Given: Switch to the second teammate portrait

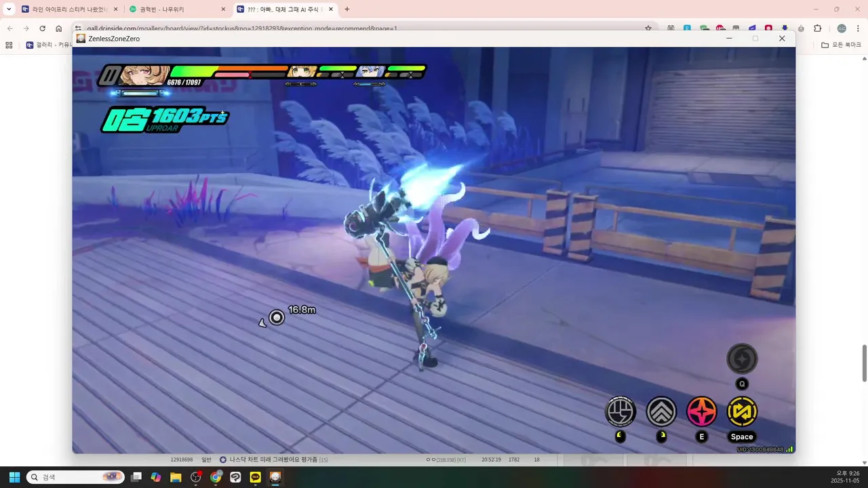Looking at the screenshot, I should pyautogui.click(x=302, y=72).
